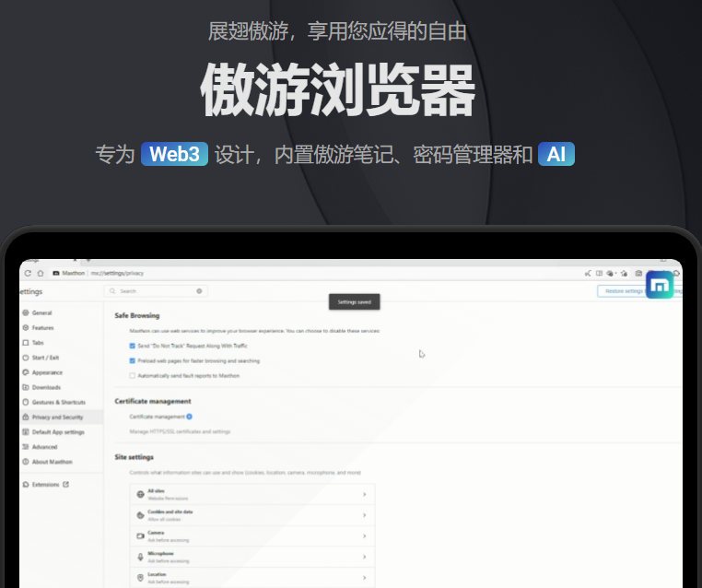
Task: Expand the Microphone row chevron
Action: coord(365,557)
